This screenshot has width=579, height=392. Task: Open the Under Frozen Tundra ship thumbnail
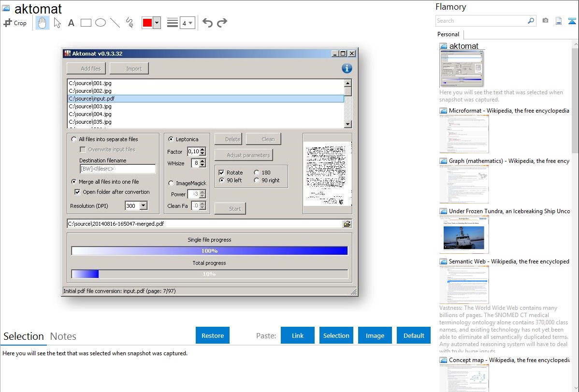click(x=464, y=234)
